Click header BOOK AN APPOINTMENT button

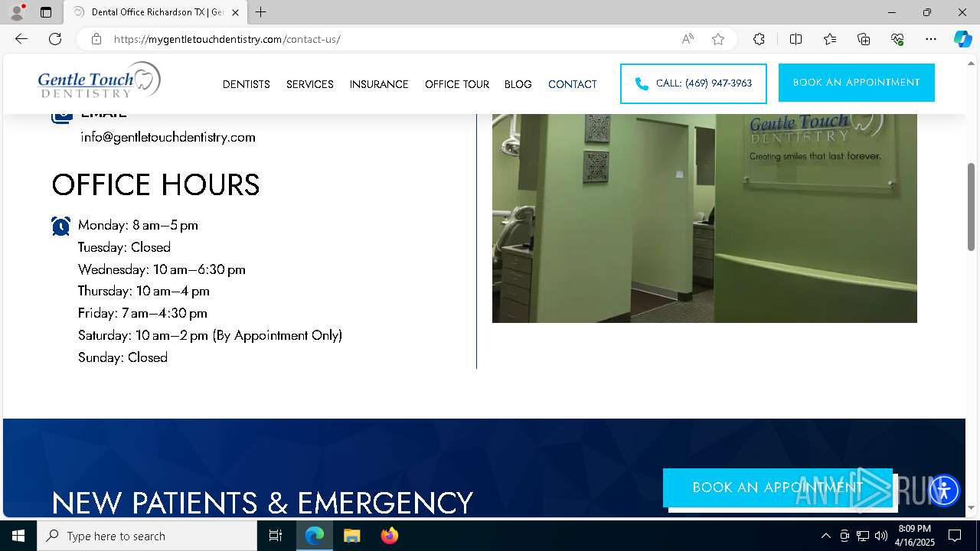point(857,83)
